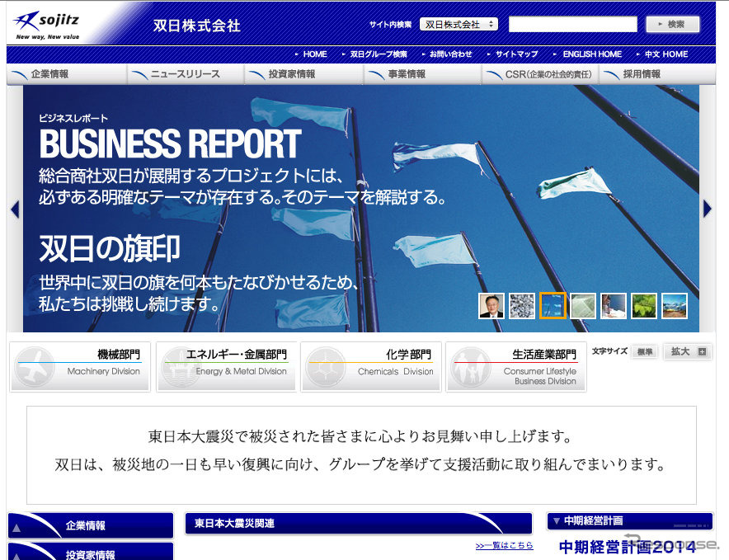Click the Sojitz logo in the header
The width and height of the screenshot is (729, 560).
click(x=47, y=25)
